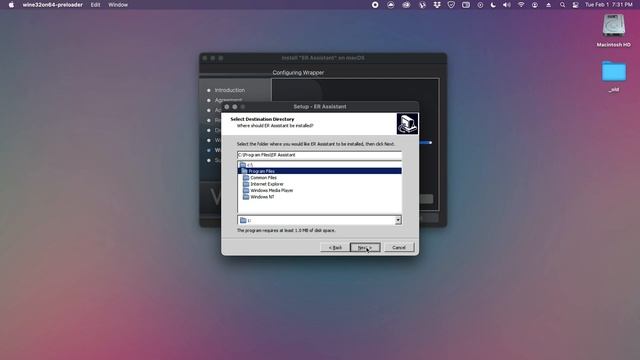640x360 pixels.
Task: Click the Windows NT folder icon
Action: click(246, 197)
